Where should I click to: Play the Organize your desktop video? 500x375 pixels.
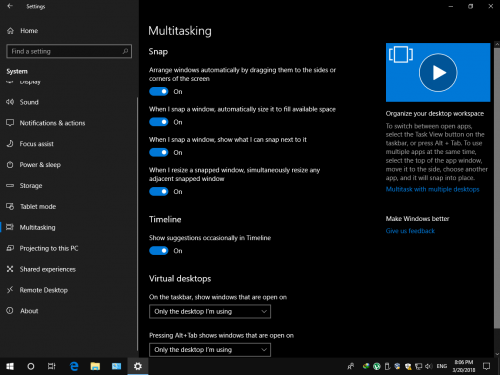tap(438, 72)
